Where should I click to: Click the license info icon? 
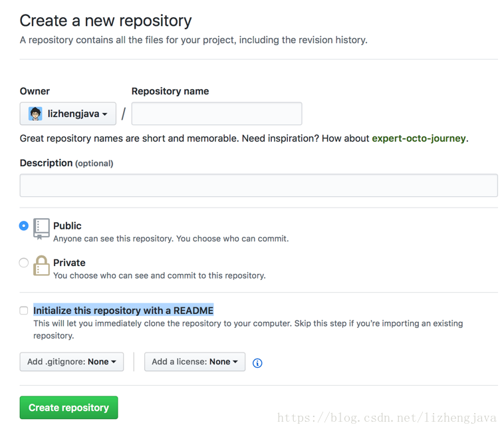pyautogui.click(x=257, y=363)
